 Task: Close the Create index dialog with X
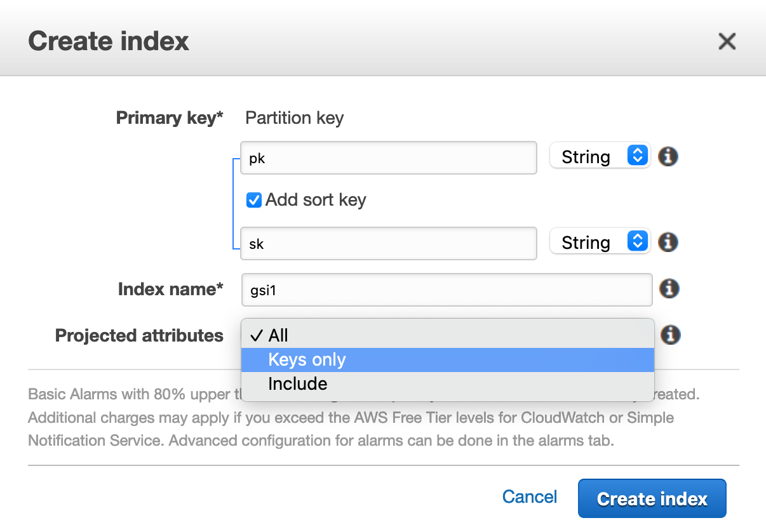(727, 42)
